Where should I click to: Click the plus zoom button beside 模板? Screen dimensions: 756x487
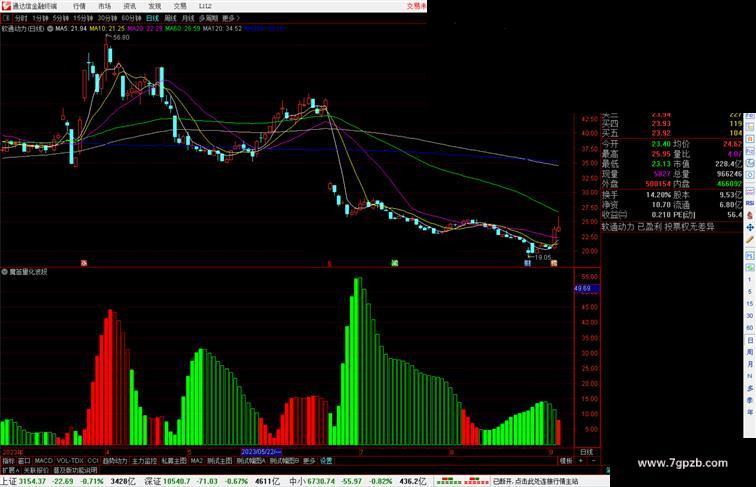click(x=580, y=461)
